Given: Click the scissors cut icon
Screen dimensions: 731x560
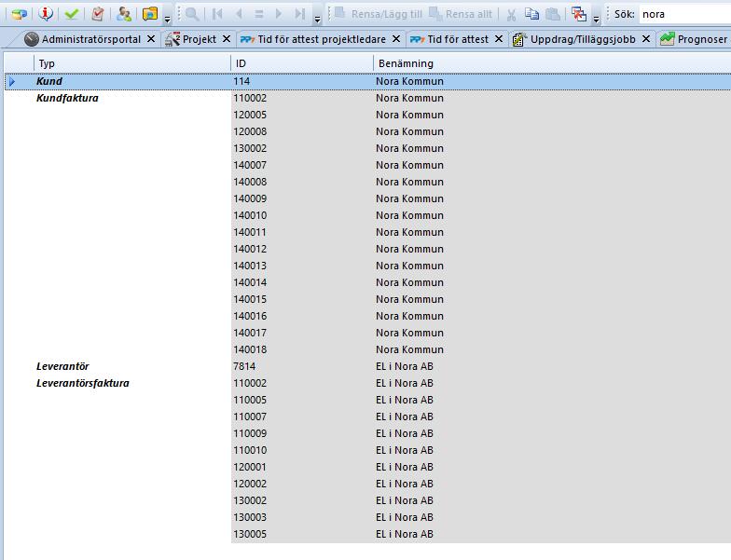Looking at the screenshot, I should click(511, 15).
